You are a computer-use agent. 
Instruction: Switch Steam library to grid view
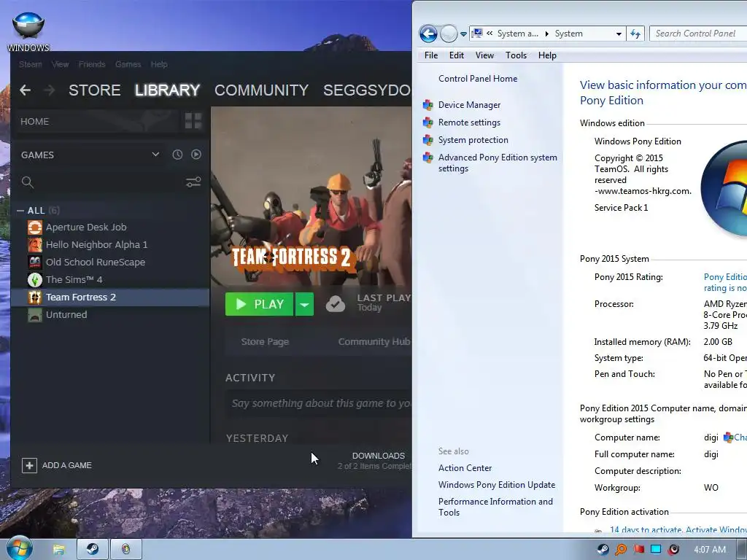tap(193, 121)
